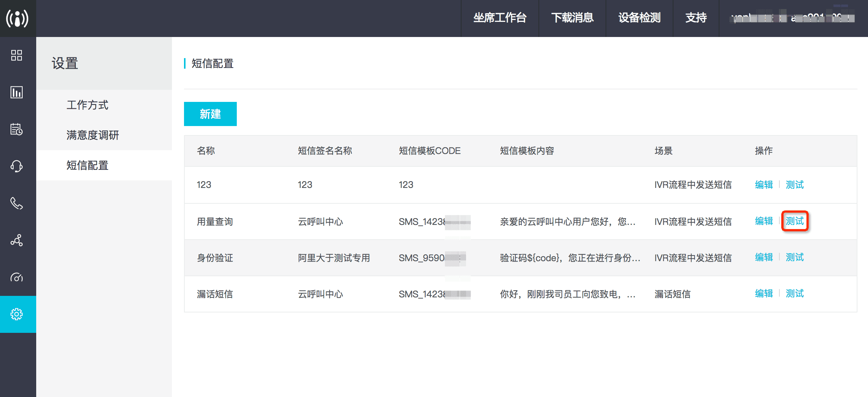Select 工作方式 in settings menu
Image resolution: width=868 pixels, height=397 pixels.
point(87,105)
